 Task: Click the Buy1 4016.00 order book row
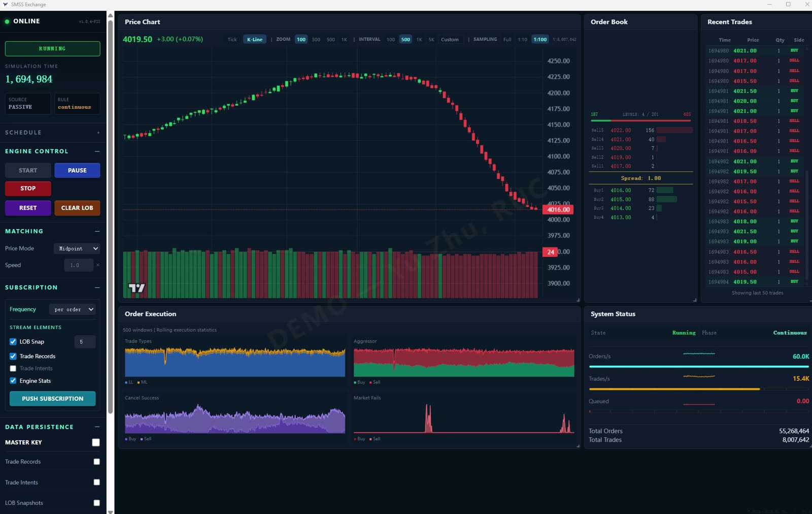641,190
